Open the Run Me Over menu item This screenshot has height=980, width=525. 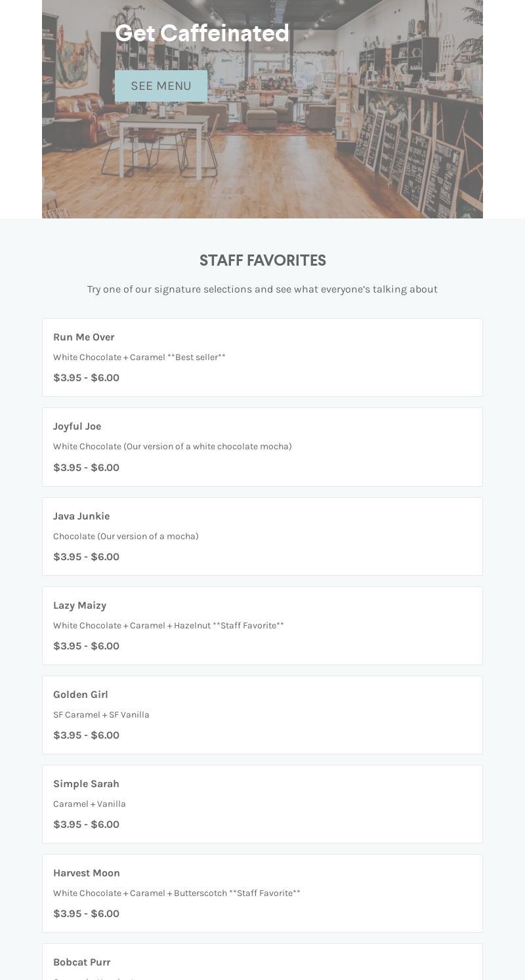83,337
